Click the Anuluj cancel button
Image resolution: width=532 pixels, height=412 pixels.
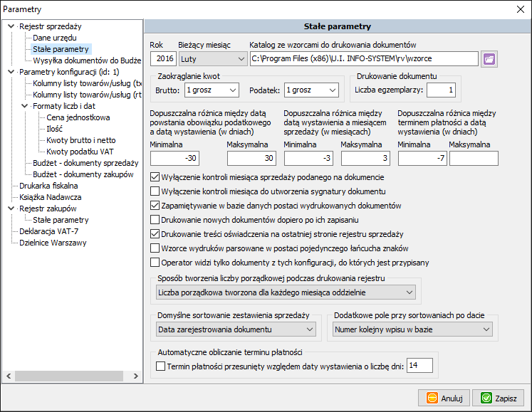pyautogui.click(x=443, y=398)
